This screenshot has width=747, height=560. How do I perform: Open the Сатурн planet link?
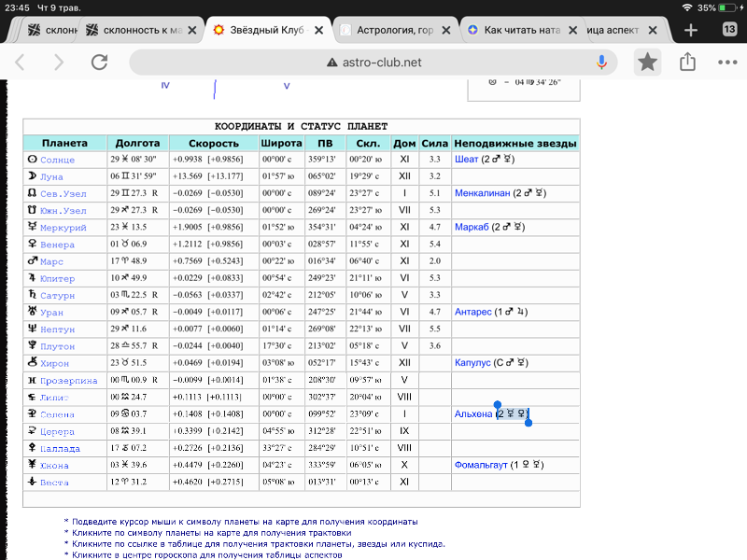57,296
